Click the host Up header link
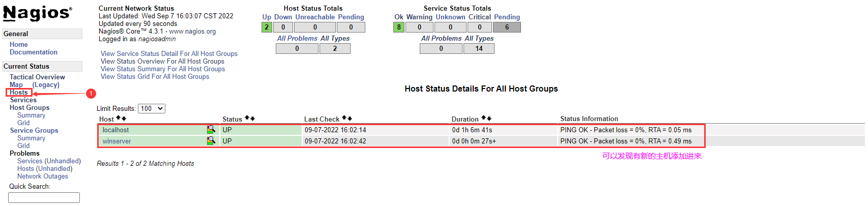Screen dimensions: 868x206 (267, 17)
